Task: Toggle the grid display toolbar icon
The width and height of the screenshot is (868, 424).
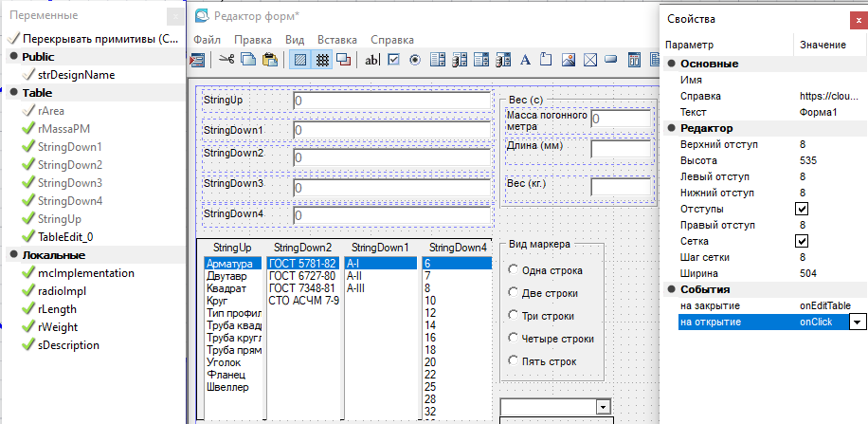Action: tap(322, 60)
